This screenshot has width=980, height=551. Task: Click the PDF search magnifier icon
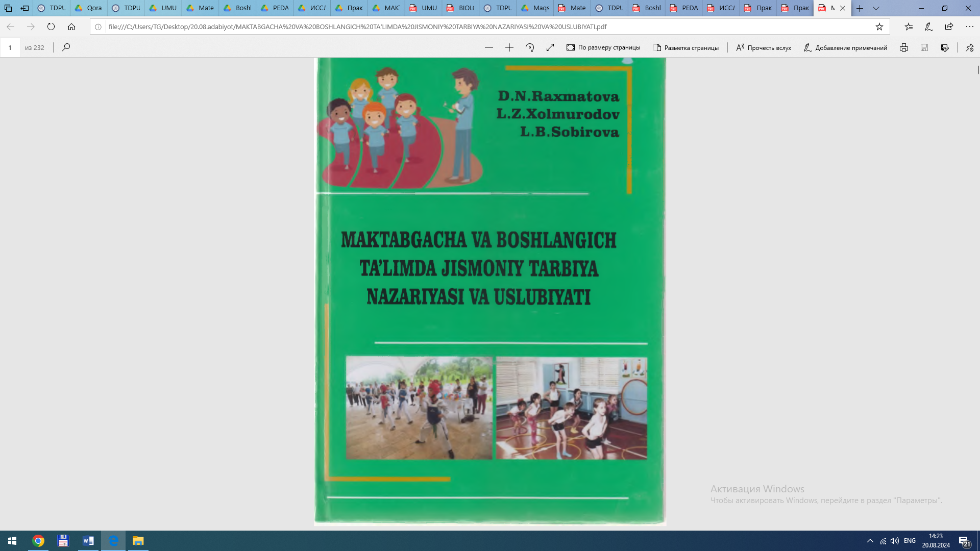click(x=66, y=47)
